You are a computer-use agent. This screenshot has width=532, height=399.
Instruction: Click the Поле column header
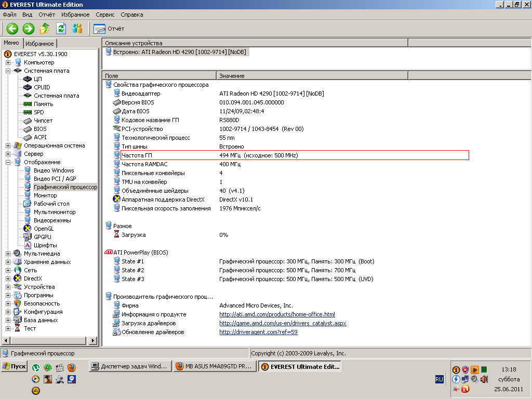coord(159,76)
